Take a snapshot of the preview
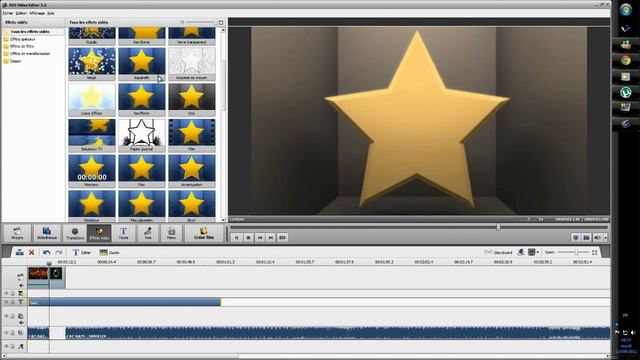This screenshot has width=640, height=360. 587,238
